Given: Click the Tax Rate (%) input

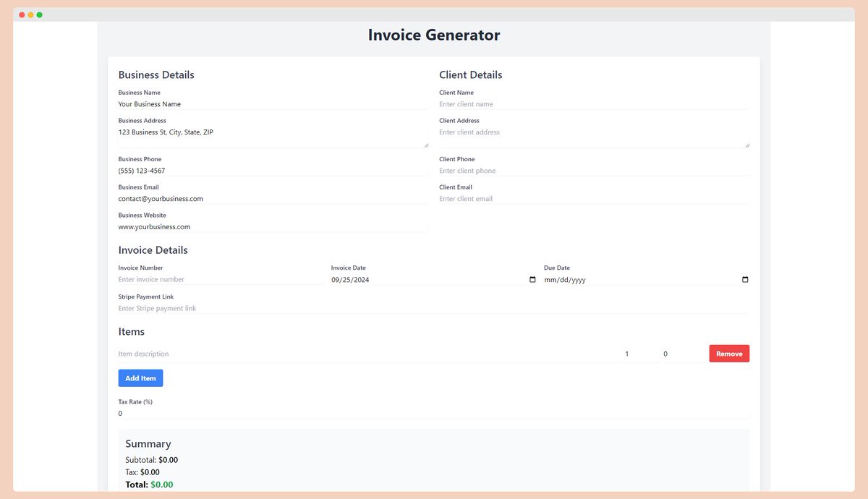Looking at the screenshot, I should (x=434, y=414).
